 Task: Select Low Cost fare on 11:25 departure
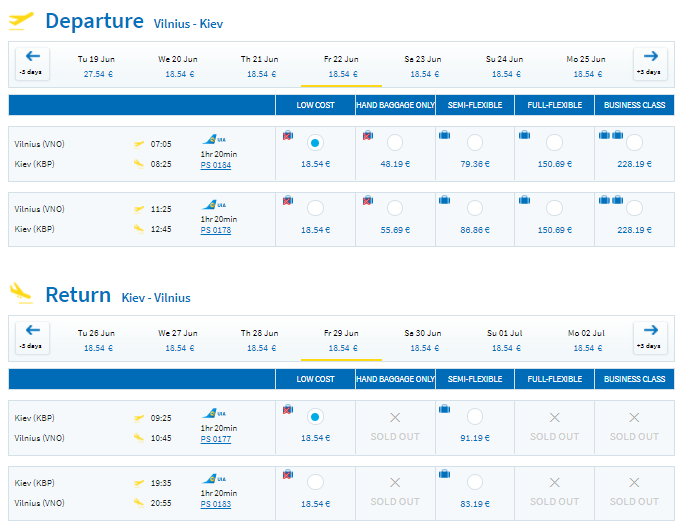[315, 208]
